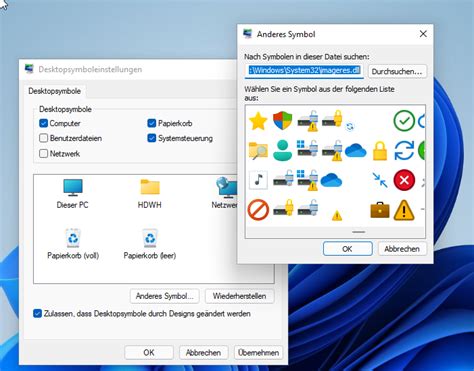Open the Anderes Symbol... button
The height and width of the screenshot is (371, 474).
164,296
